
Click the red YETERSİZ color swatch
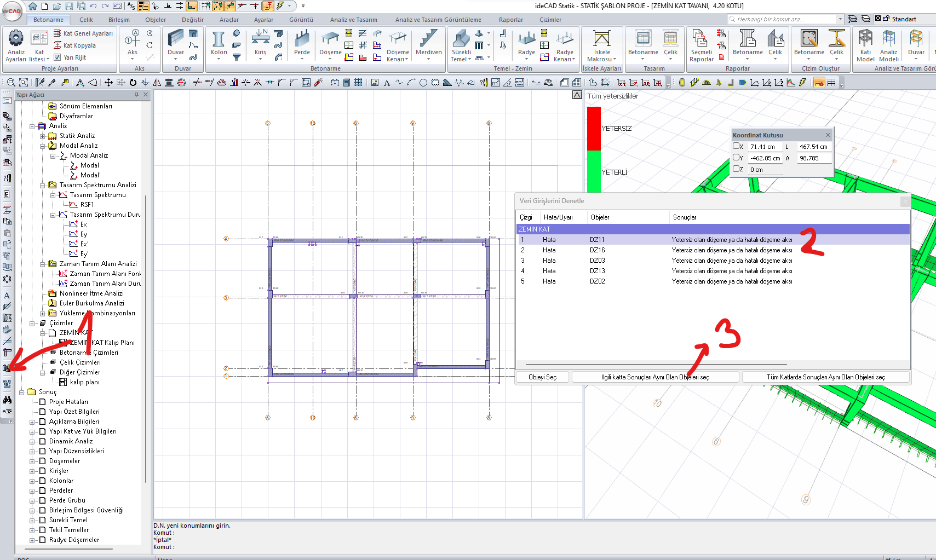(594, 128)
